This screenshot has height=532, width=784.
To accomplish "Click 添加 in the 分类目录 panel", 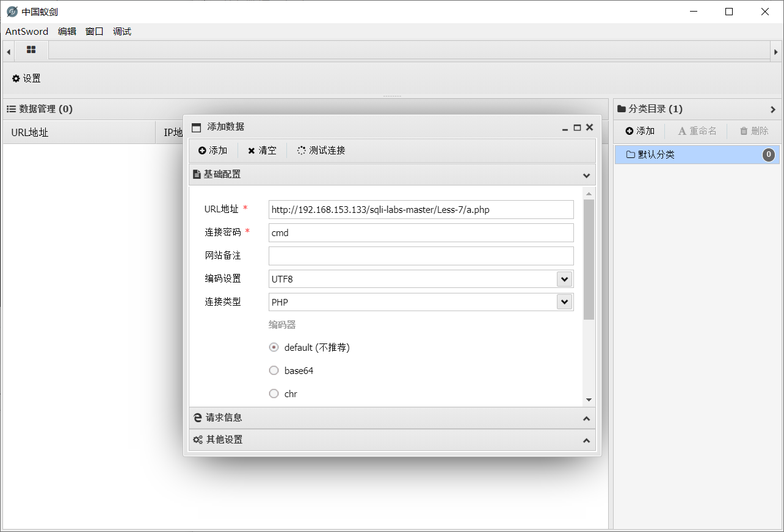I will (x=639, y=131).
